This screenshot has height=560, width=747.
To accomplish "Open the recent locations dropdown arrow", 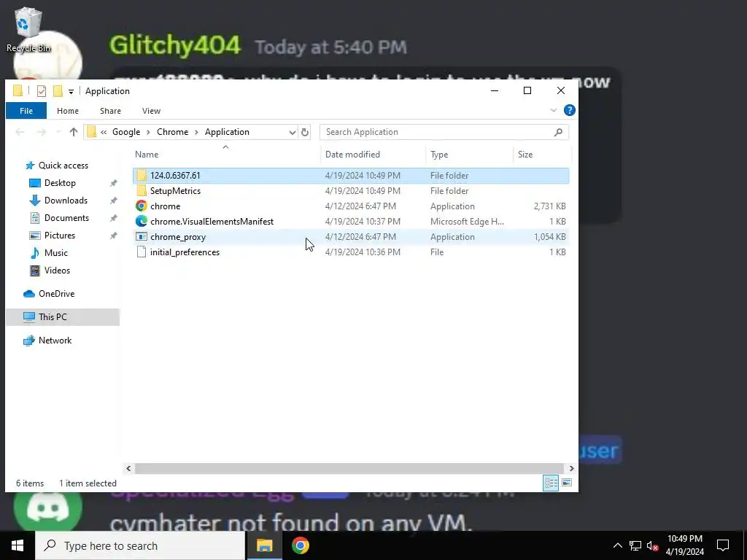I will point(58,132).
